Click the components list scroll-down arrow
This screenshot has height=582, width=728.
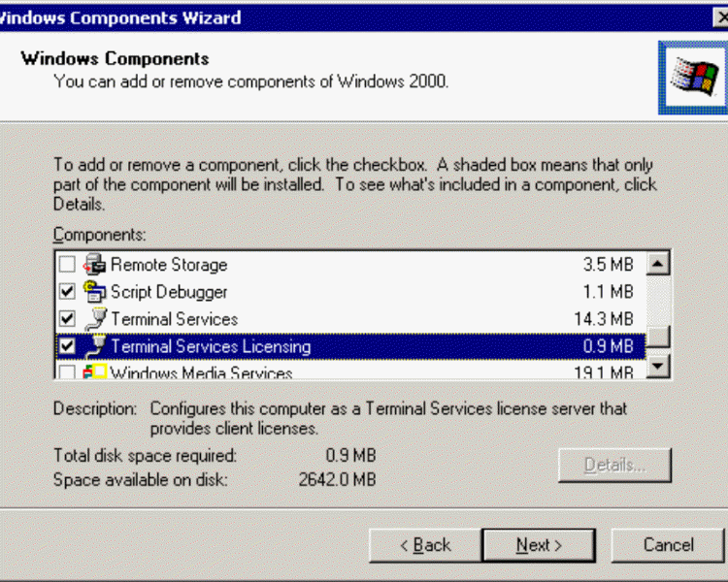coord(657,367)
